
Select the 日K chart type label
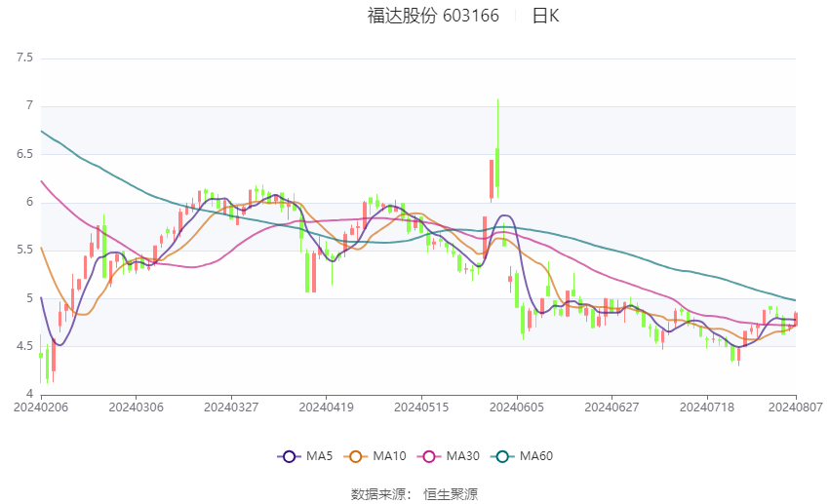pos(545,16)
